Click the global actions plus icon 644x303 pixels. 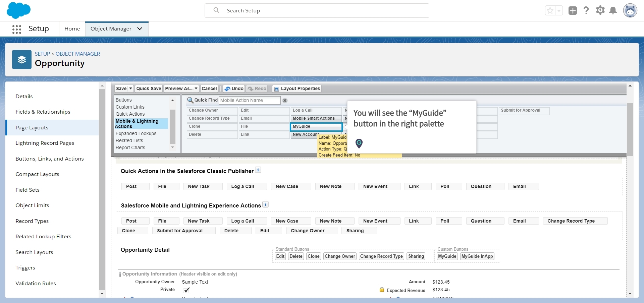pos(573,11)
